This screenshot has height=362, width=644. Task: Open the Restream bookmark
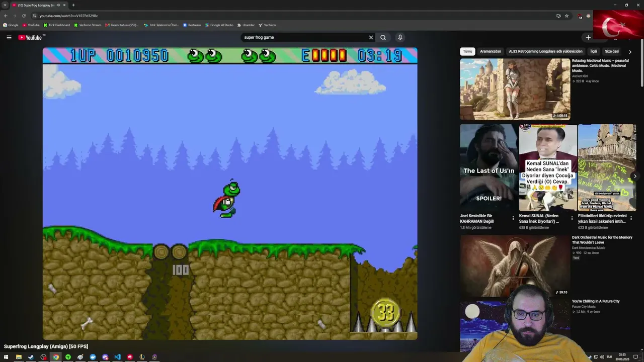(x=192, y=25)
